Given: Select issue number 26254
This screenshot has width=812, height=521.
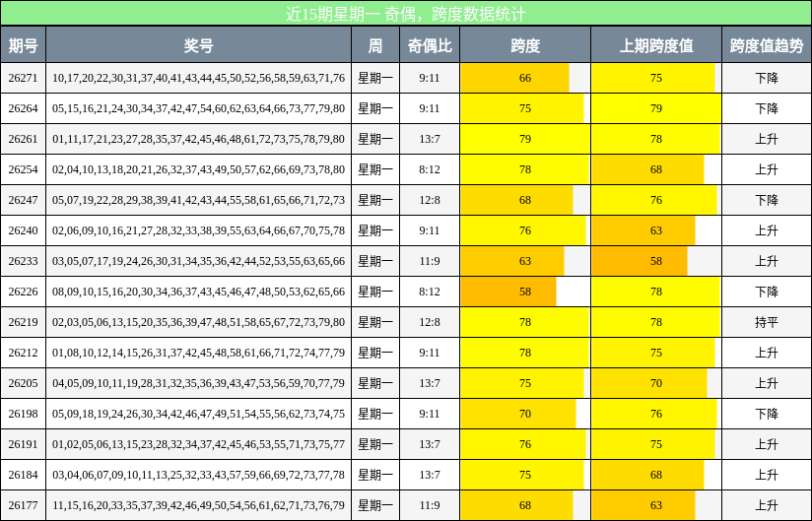Looking at the screenshot, I should (24, 169).
